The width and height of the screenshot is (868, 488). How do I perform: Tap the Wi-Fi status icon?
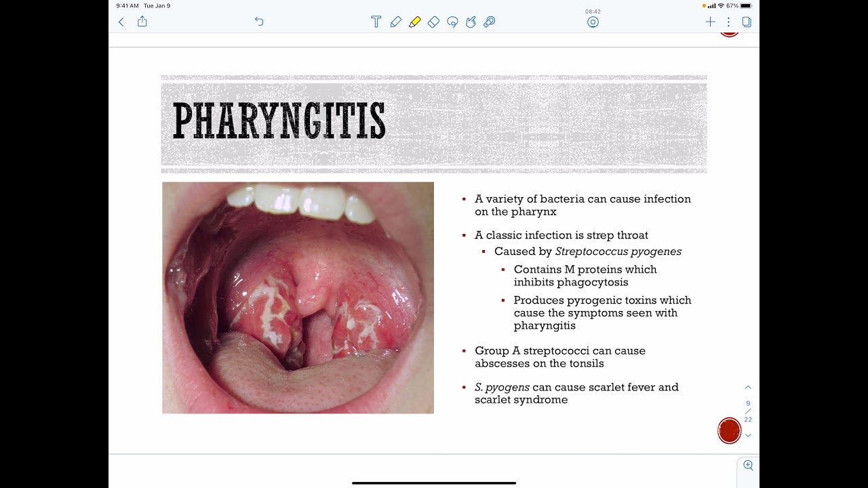(x=720, y=6)
